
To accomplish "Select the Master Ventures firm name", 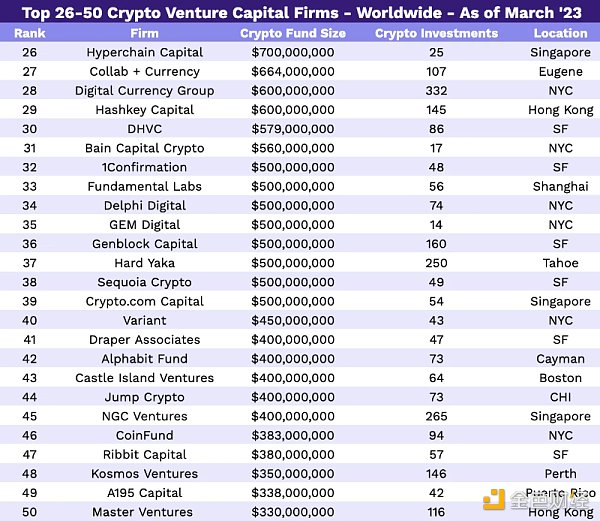I will pyautogui.click(x=144, y=512).
